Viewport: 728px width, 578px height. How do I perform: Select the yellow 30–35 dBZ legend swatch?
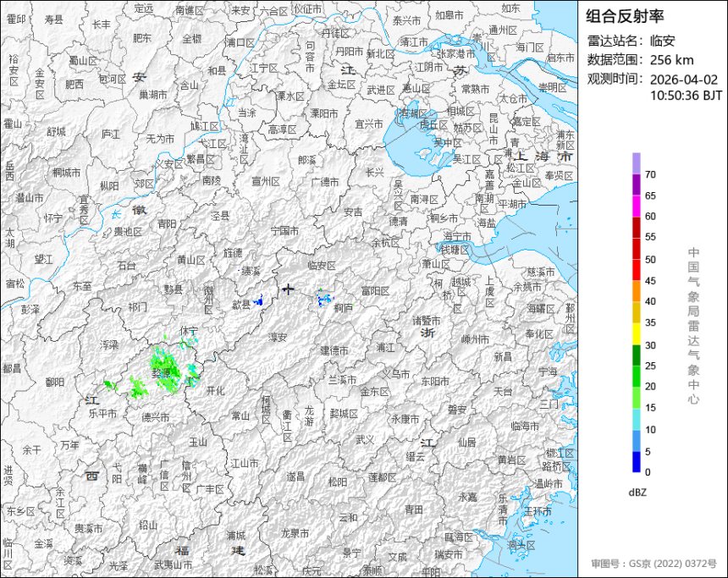[x=636, y=334]
